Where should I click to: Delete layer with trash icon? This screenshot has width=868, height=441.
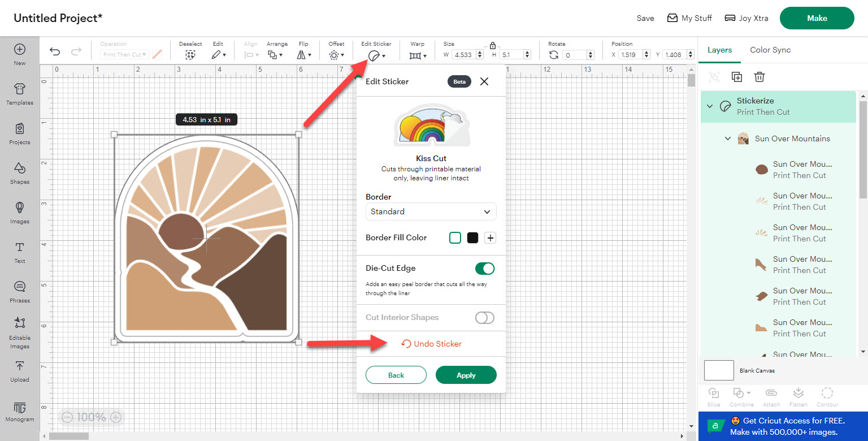[760, 77]
